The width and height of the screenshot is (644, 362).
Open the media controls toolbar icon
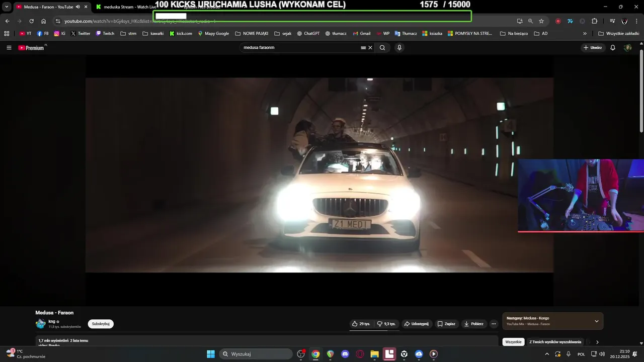click(612, 21)
